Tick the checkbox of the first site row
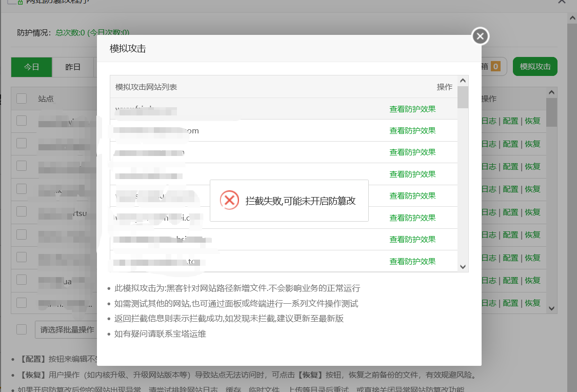The height and width of the screenshot is (392, 577). click(x=22, y=121)
